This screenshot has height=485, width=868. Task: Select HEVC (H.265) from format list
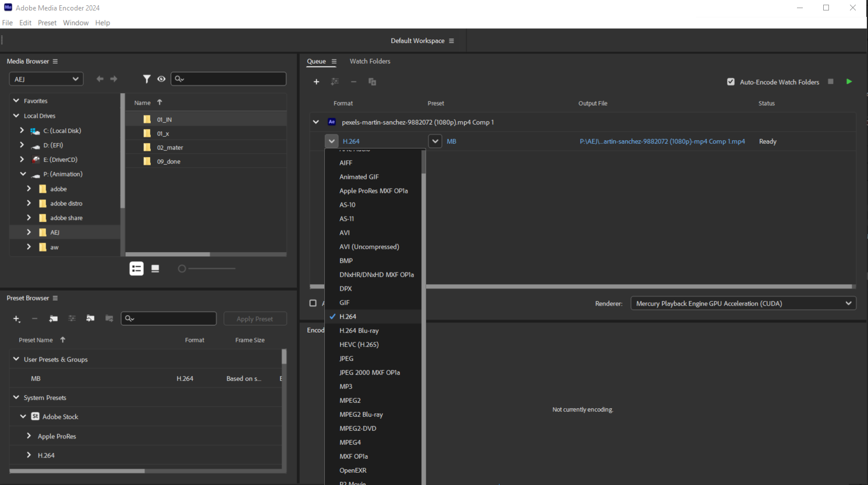tap(359, 345)
